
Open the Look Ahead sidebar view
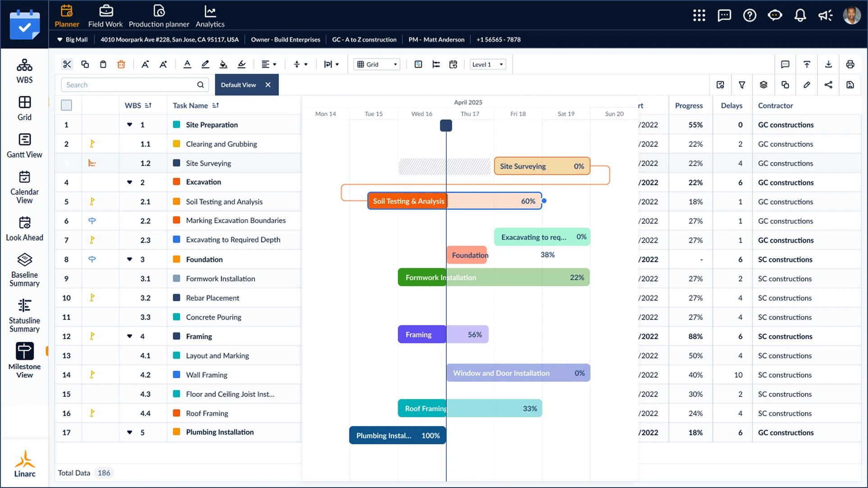pos(24,229)
